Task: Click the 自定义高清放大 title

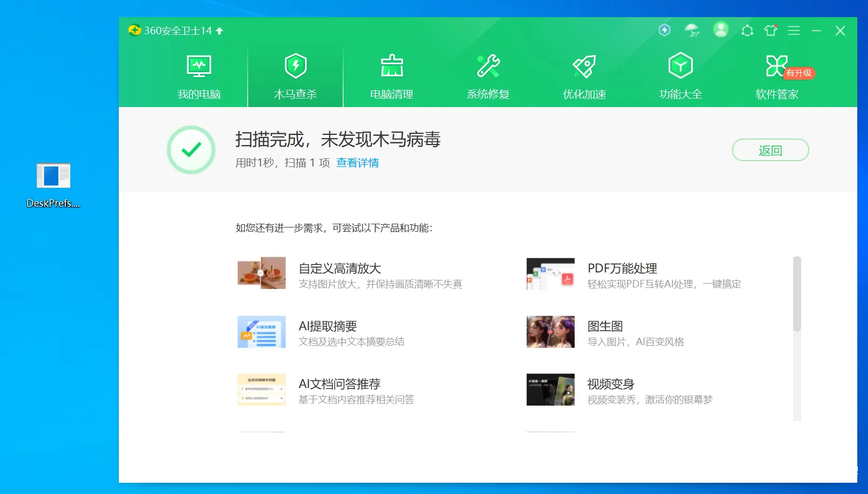Action: pyautogui.click(x=339, y=268)
